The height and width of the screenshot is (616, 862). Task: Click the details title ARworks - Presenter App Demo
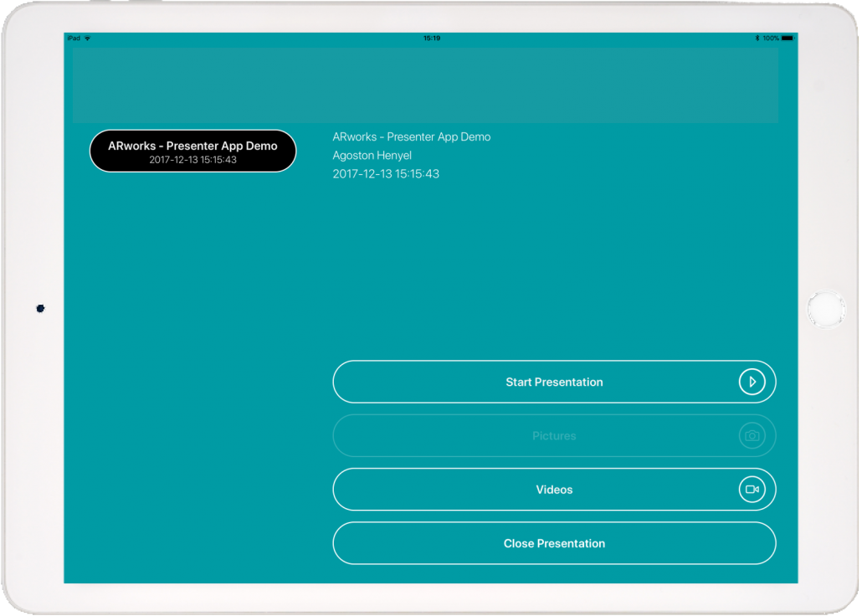411,137
